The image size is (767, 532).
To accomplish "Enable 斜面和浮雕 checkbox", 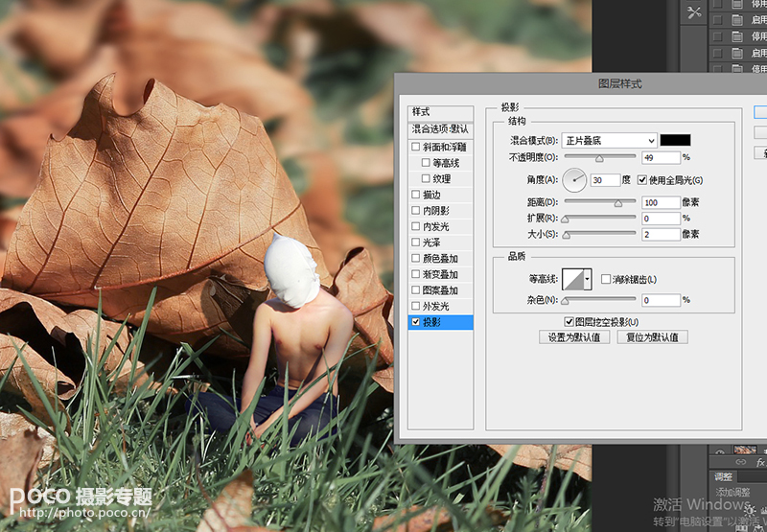I will point(416,147).
